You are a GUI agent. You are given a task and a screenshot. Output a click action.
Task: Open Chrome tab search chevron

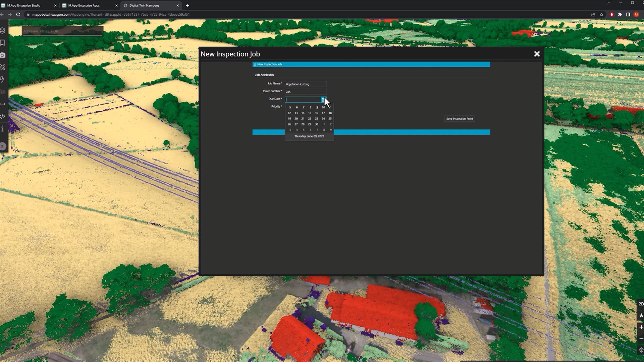pyautogui.click(x=609, y=3)
